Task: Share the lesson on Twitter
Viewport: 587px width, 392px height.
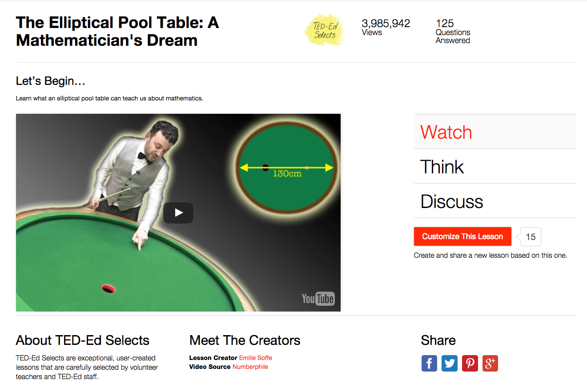Action: 449,363
